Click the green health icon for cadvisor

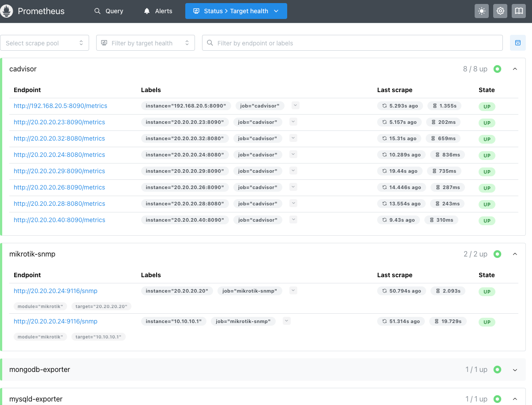[498, 69]
